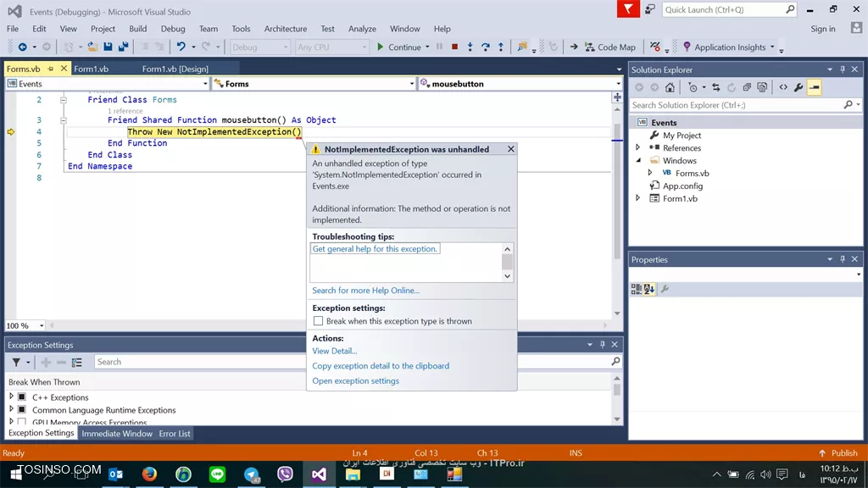The width and height of the screenshot is (868, 488).
Task: Enable 'Break when this exception type is thrown'
Action: 319,321
